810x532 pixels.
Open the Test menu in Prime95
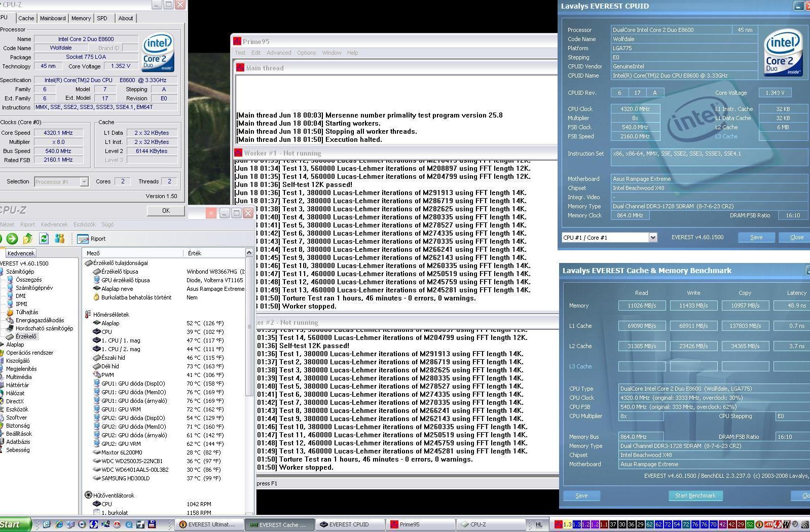(x=240, y=53)
